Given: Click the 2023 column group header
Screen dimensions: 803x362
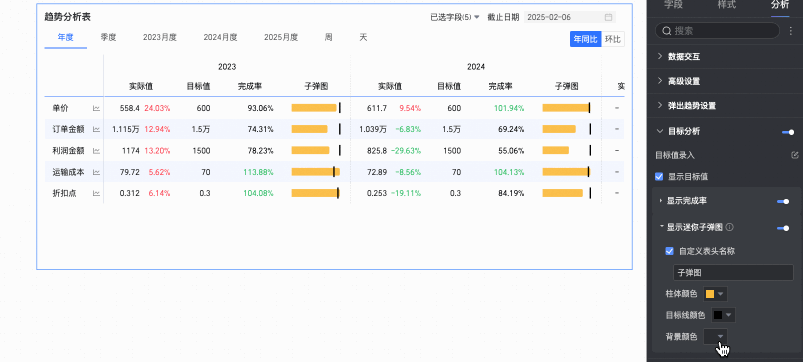Looking at the screenshot, I should [x=227, y=67].
